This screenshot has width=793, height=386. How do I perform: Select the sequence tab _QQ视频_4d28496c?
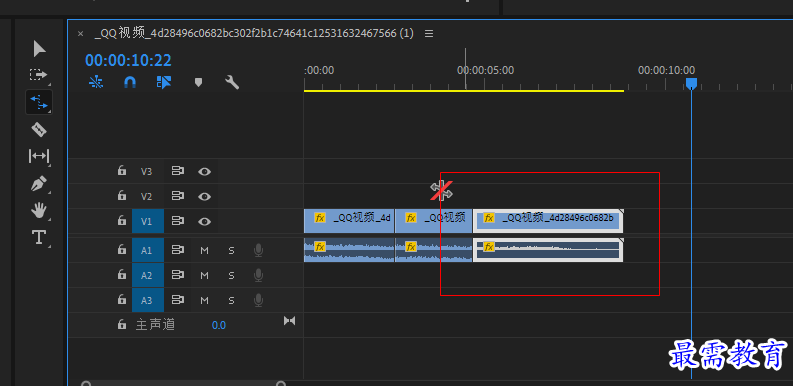tap(254, 34)
